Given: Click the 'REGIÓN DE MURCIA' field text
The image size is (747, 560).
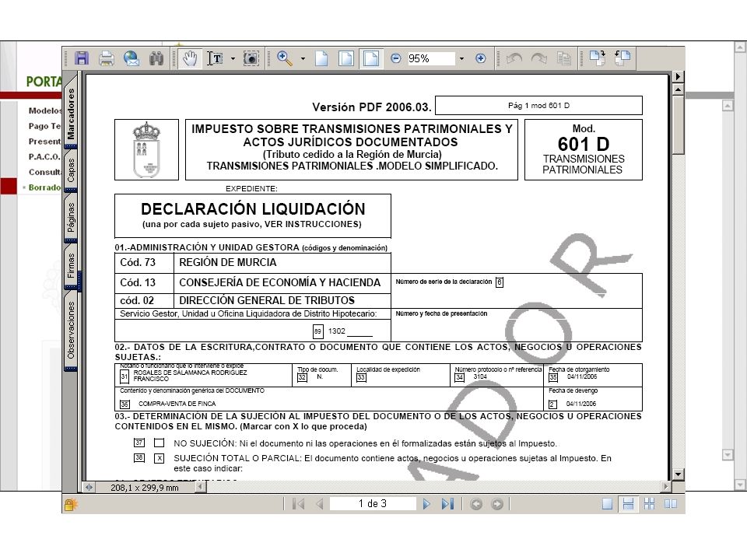Looking at the screenshot, I should (x=228, y=262).
